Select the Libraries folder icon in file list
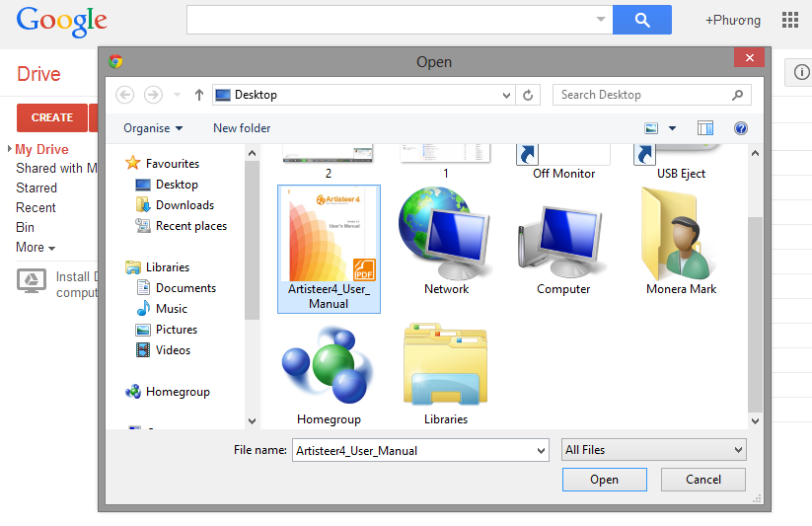This screenshot has width=812, height=526. click(446, 375)
